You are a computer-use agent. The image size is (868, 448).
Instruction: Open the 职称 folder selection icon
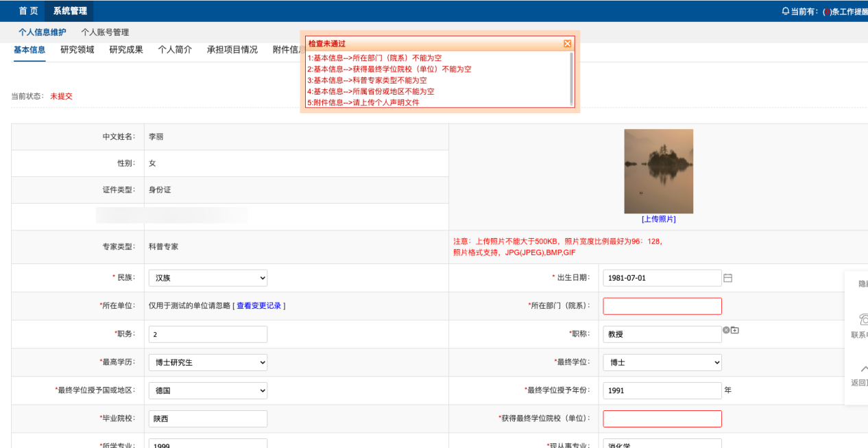(x=735, y=330)
